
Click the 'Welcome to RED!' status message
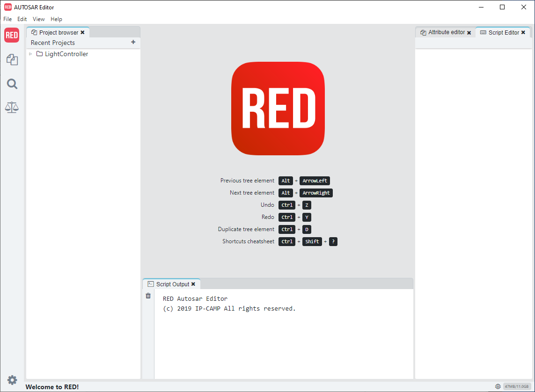[52, 387]
